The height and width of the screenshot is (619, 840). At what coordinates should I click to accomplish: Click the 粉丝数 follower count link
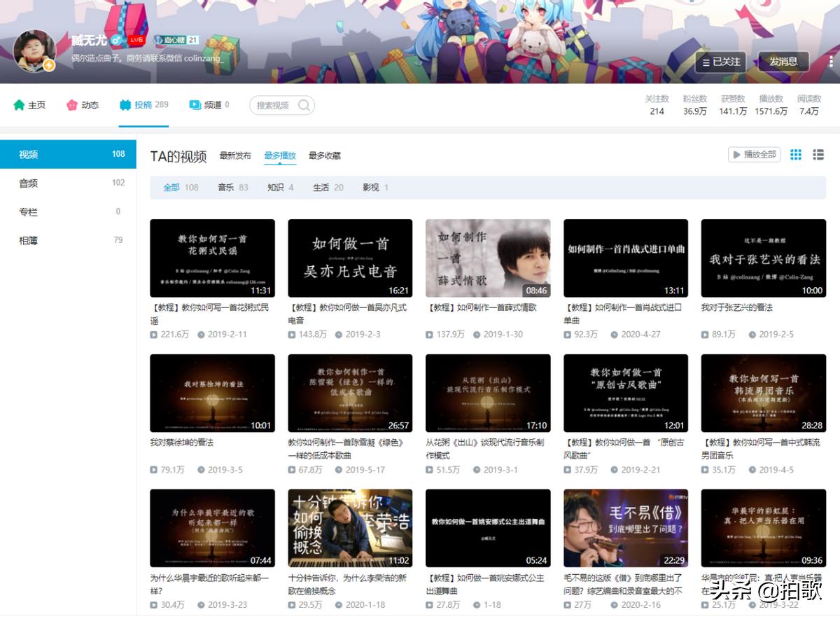click(696, 105)
